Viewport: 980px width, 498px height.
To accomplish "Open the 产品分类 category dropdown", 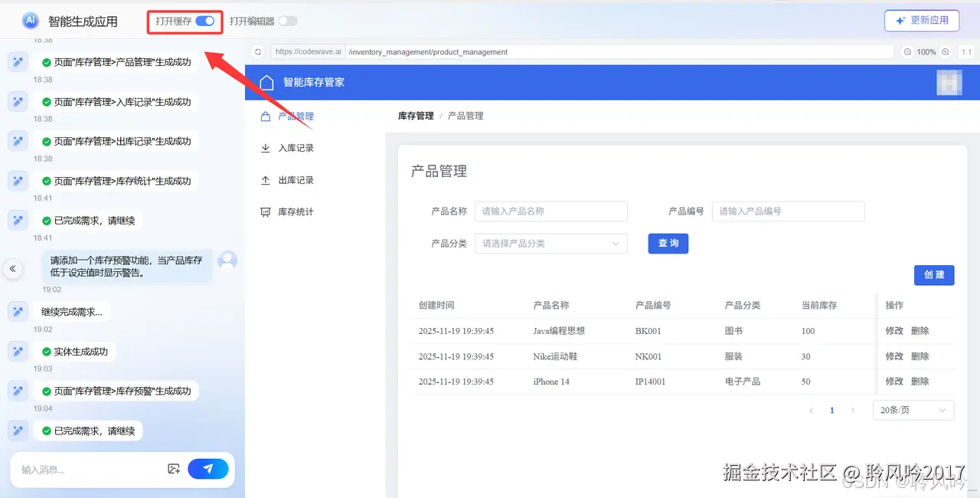I will (x=551, y=243).
